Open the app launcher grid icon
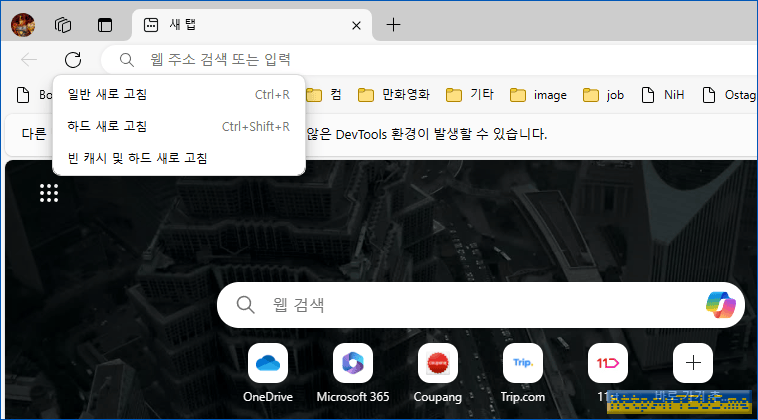 point(49,193)
